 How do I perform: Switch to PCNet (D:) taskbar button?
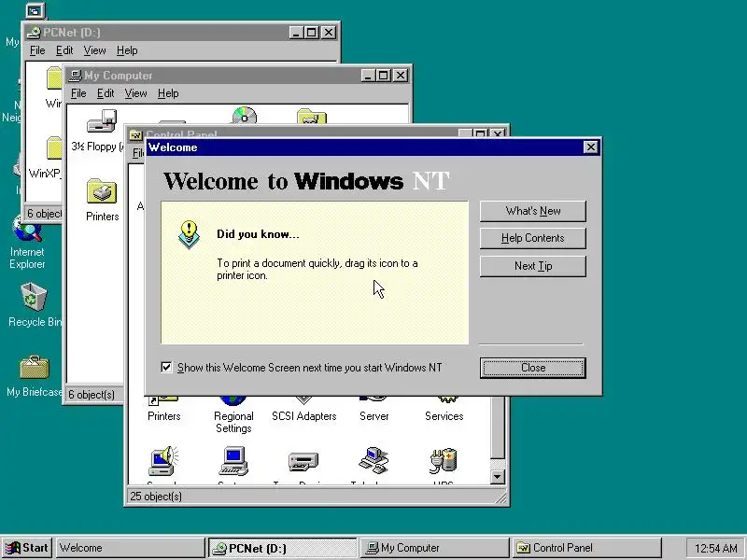pyautogui.click(x=283, y=548)
